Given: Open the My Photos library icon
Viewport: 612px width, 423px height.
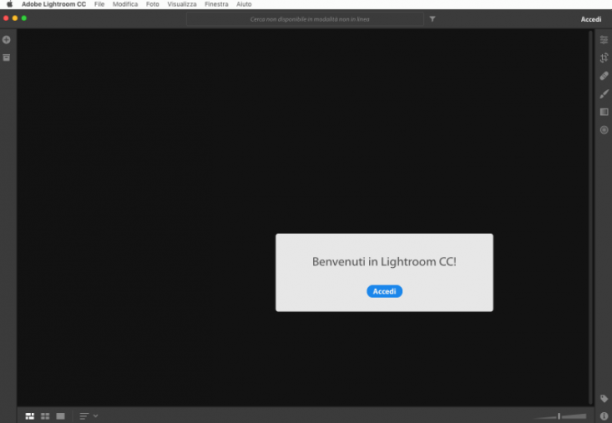Looking at the screenshot, I should tap(6, 57).
